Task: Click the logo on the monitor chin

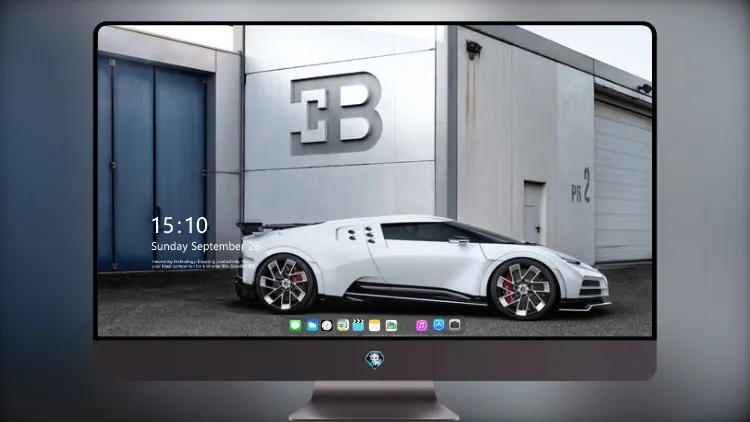Action: [x=375, y=360]
